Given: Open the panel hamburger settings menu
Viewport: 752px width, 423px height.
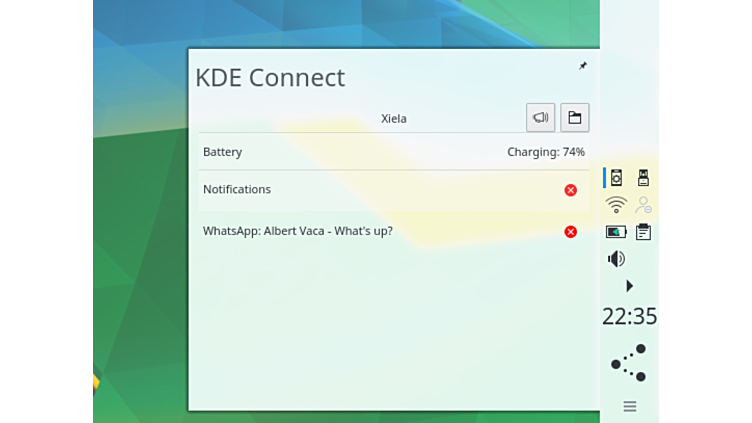Looking at the screenshot, I should pos(629,406).
